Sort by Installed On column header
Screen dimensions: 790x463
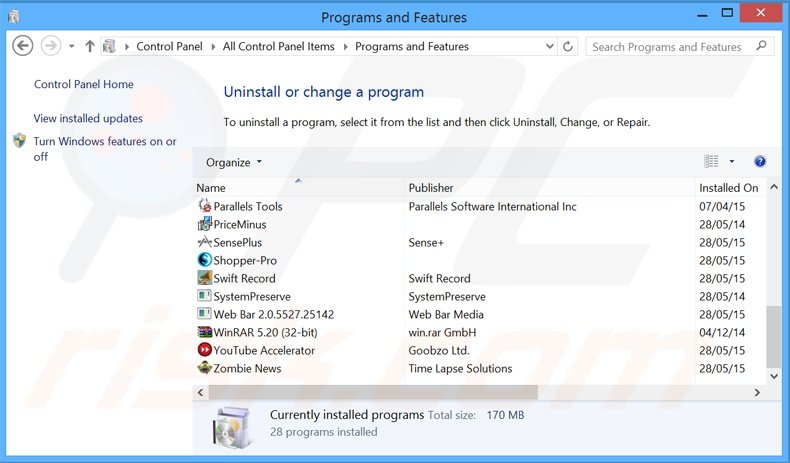(x=732, y=188)
